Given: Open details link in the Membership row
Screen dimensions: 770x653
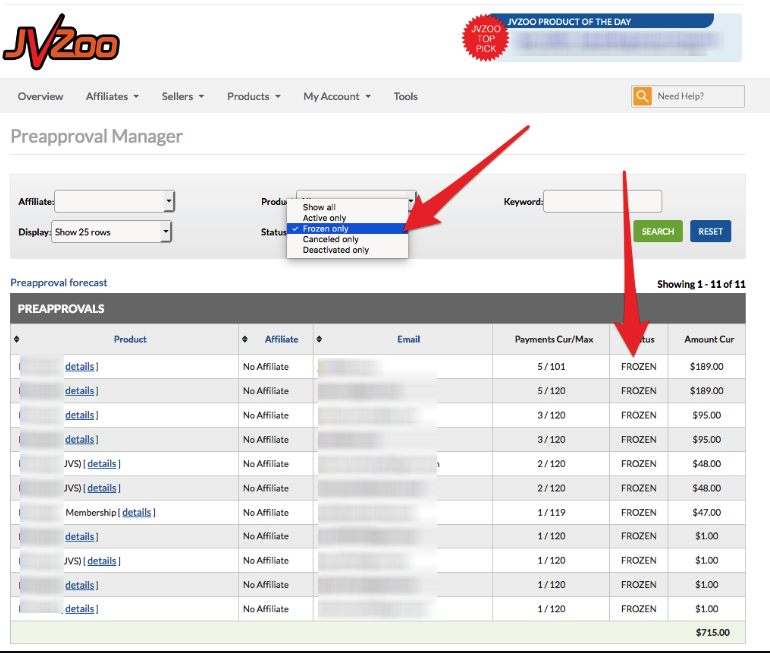Looking at the screenshot, I should 137,513.
